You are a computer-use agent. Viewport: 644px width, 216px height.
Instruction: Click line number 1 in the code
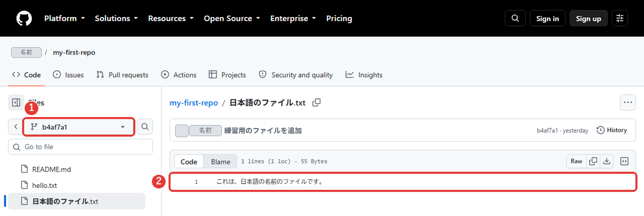pos(196,181)
